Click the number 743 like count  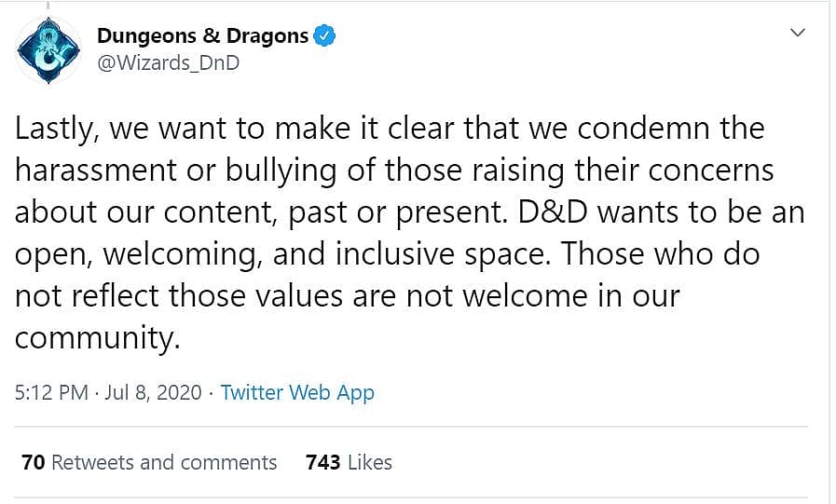322,462
